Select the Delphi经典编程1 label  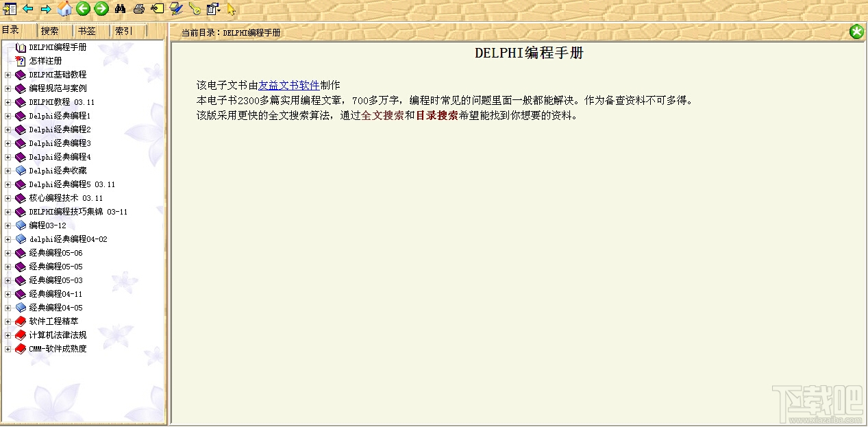60,116
